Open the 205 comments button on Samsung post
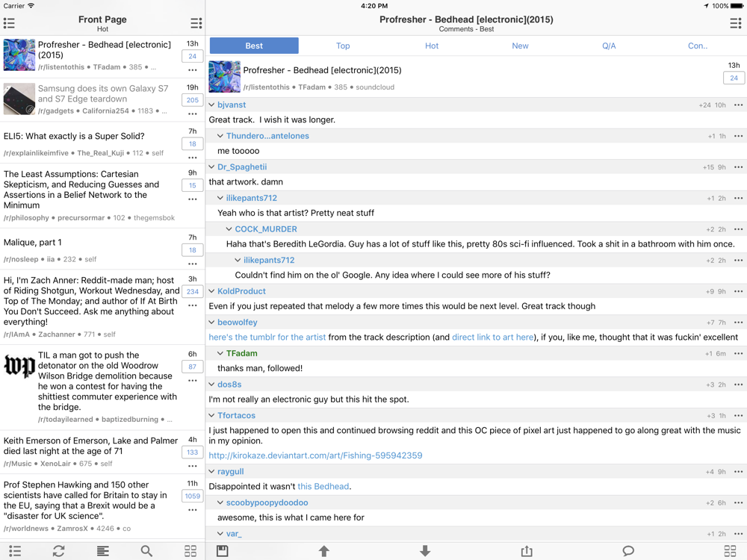The image size is (747, 560). coord(193,100)
